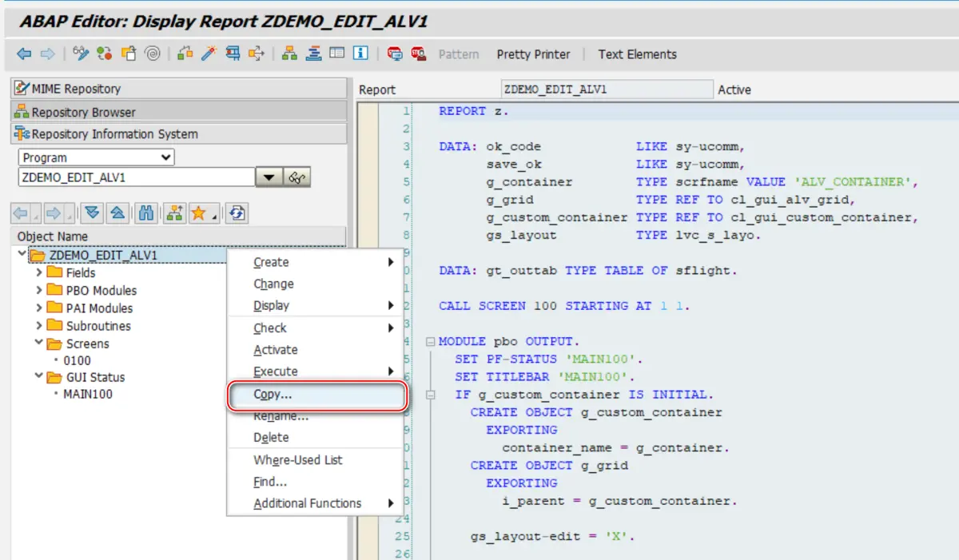Screen dimensions: 959x560
Task: Click the Active/Inactive toggle icon
Action: pyautogui.click(x=104, y=54)
